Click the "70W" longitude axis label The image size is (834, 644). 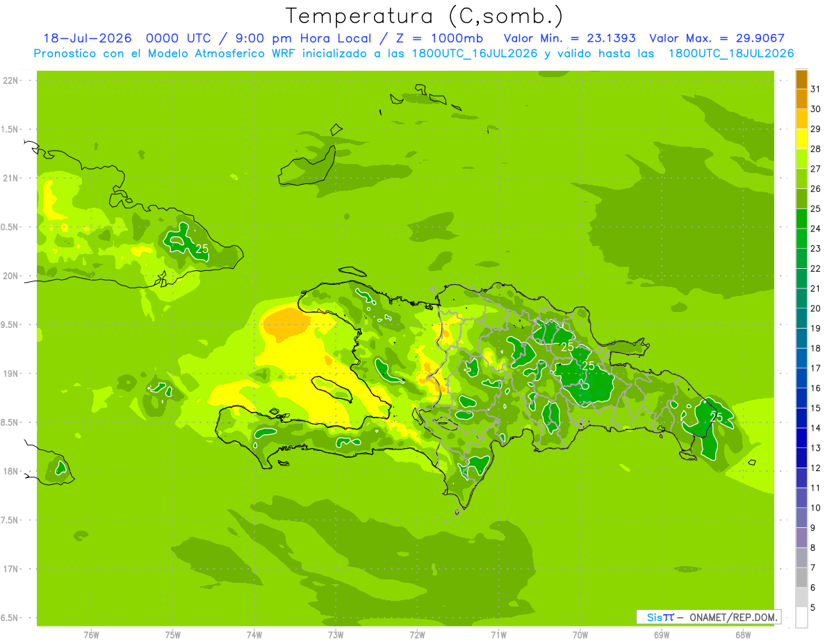(x=580, y=634)
